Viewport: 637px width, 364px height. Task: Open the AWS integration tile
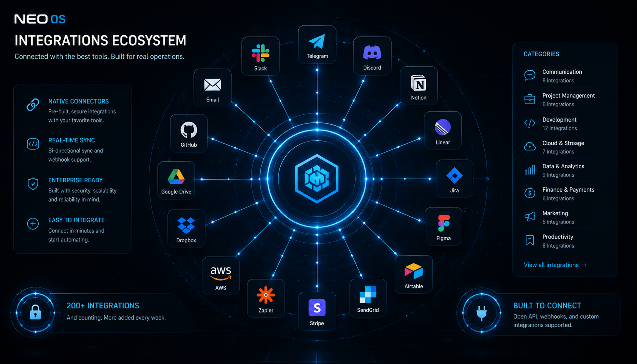pyautogui.click(x=221, y=276)
